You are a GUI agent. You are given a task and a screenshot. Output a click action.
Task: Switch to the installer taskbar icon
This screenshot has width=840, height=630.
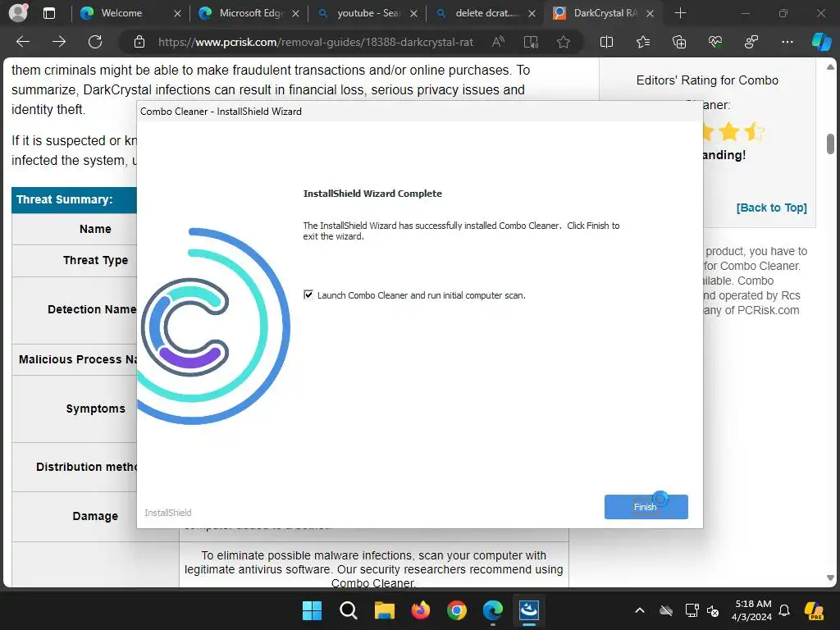(529, 610)
